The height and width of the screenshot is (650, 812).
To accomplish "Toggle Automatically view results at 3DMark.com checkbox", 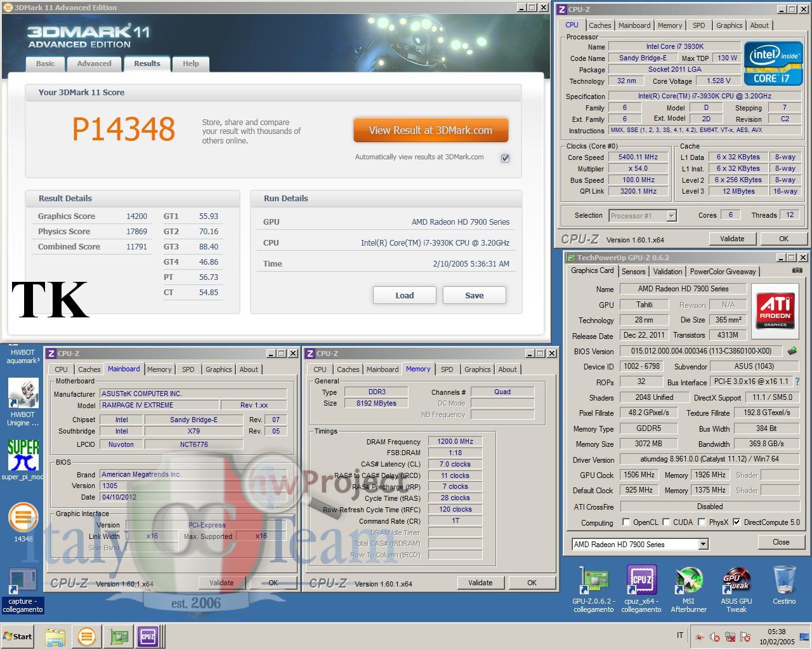I will pyautogui.click(x=505, y=158).
